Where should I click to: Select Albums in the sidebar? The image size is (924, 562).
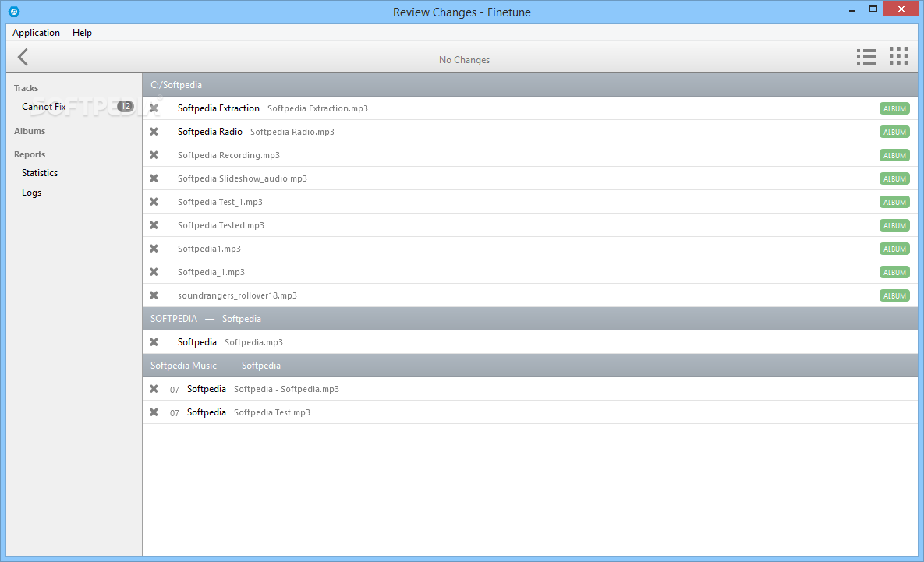(30, 131)
